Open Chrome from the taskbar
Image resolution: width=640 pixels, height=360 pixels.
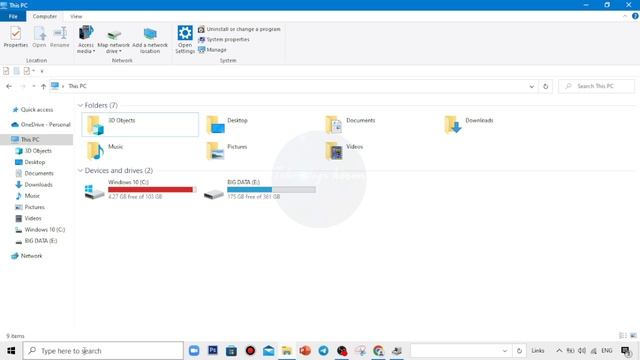click(378, 351)
